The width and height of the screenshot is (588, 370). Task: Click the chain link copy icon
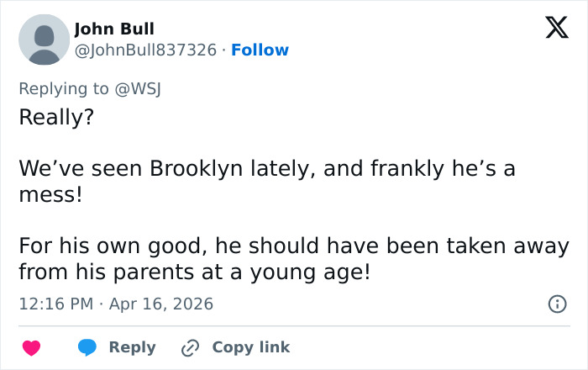coord(190,347)
